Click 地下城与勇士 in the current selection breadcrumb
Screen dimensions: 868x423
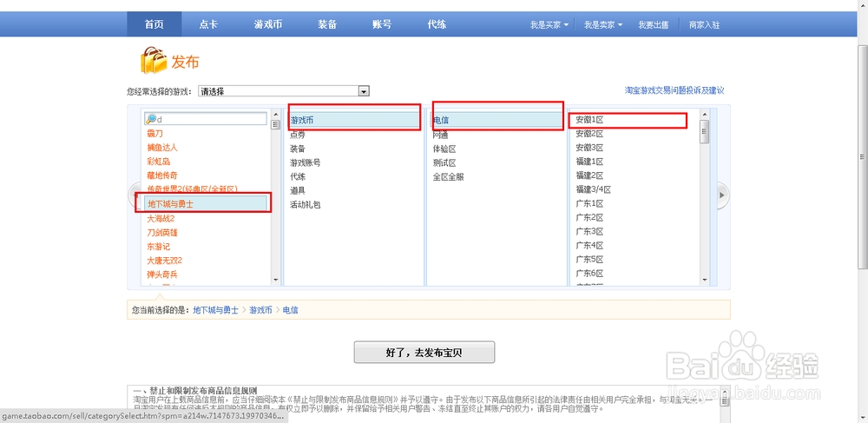click(215, 311)
